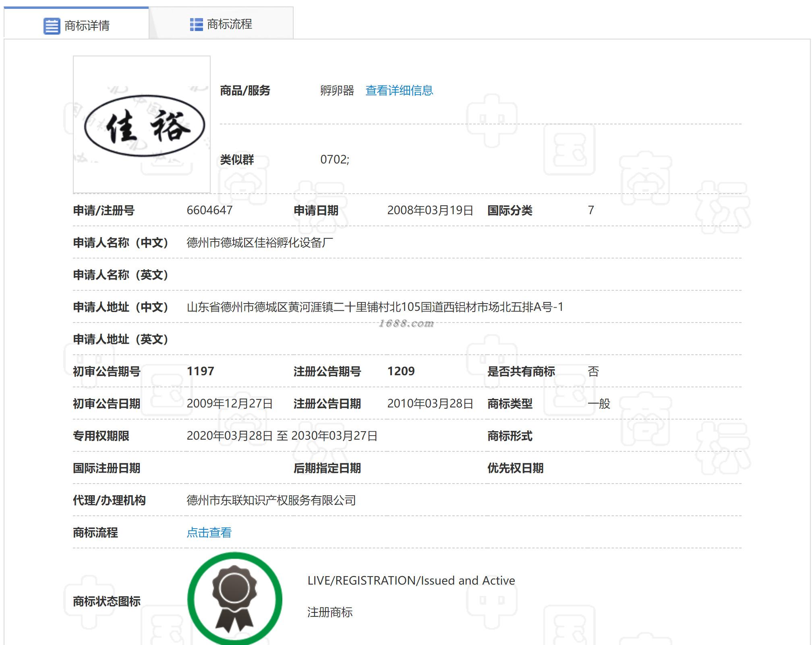
Task: Click the list icon beside 商标流程 tab
Action: [x=196, y=25]
